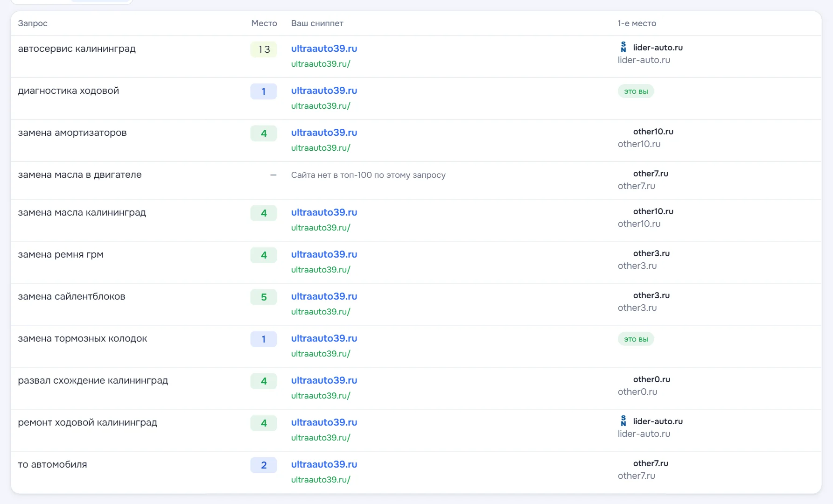
Task: Click 'это вы' label in замена тормозных колодок row
Action: click(x=636, y=339)
